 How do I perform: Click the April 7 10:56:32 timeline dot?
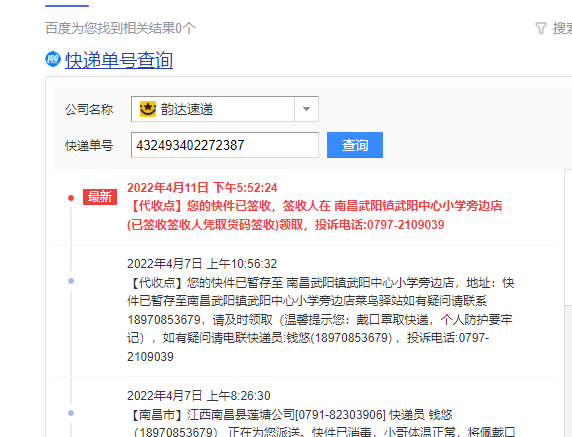tap(71, 281)
